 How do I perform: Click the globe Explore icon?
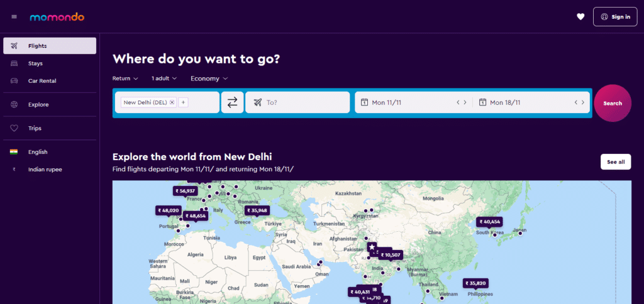click(14, 105)
